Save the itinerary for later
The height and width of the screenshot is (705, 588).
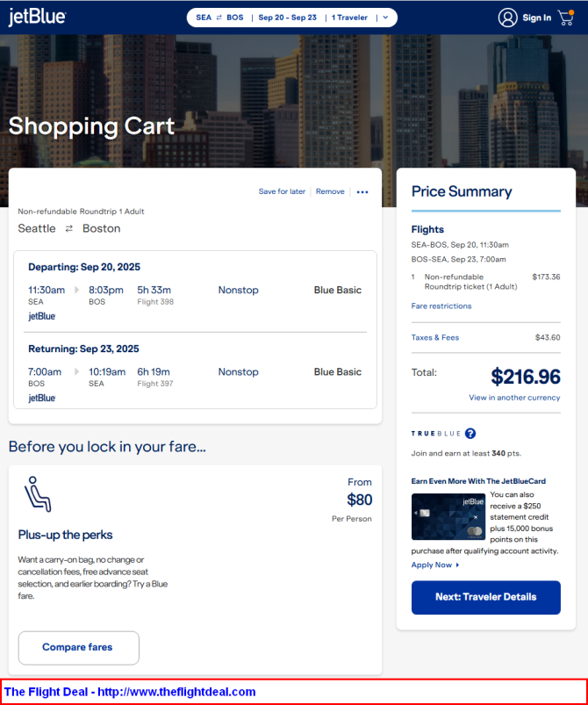282,191
